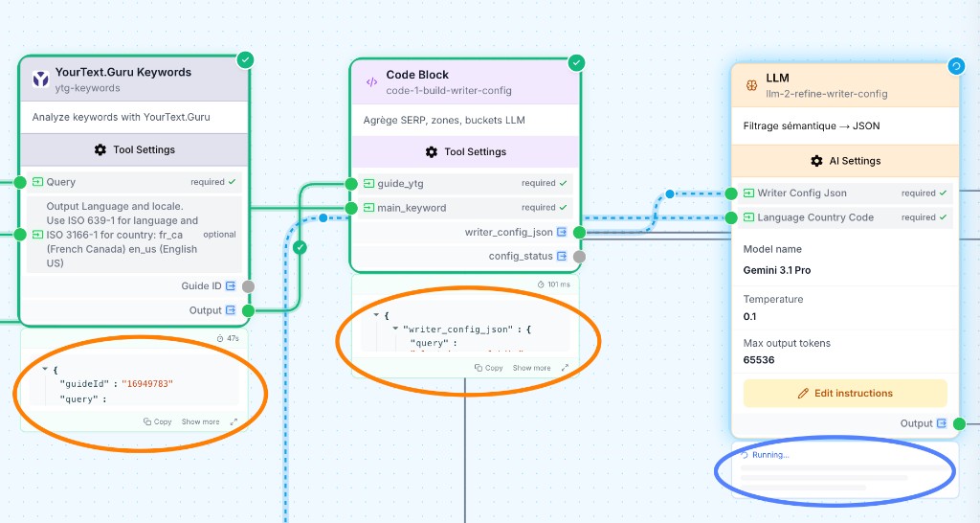Image resolution: width=980 pixels, height=523 pixels.
Task: Click the Query input port icon
Action: point(37,182)
